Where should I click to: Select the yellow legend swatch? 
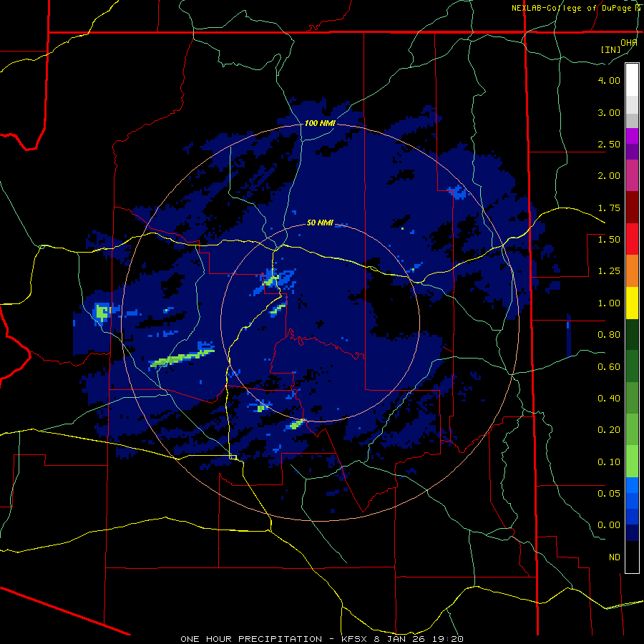[x=632, y=303]
